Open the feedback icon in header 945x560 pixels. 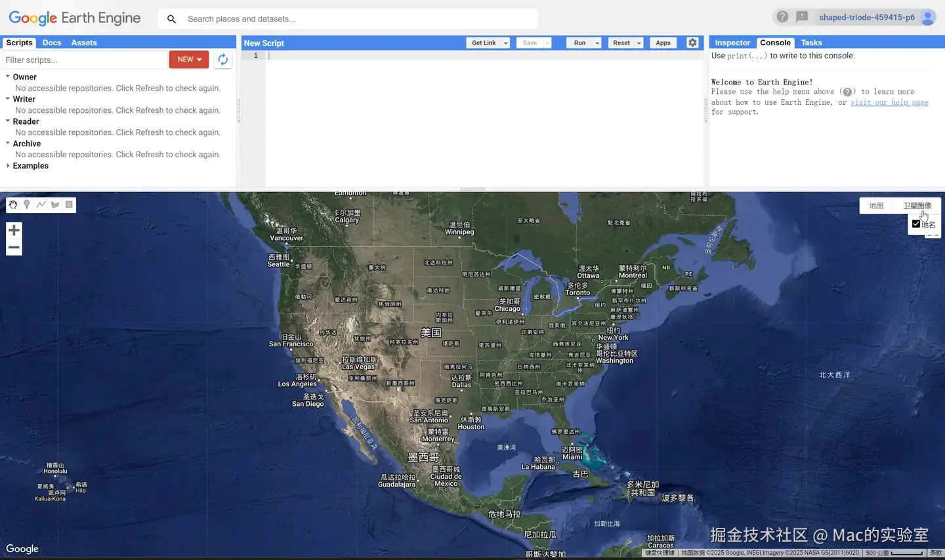802,17
